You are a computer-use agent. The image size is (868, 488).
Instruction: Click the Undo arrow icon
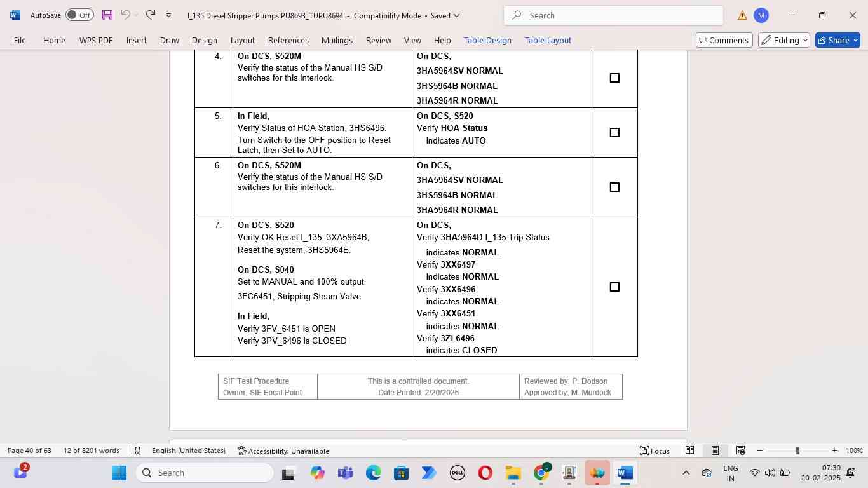coord(125,15)
